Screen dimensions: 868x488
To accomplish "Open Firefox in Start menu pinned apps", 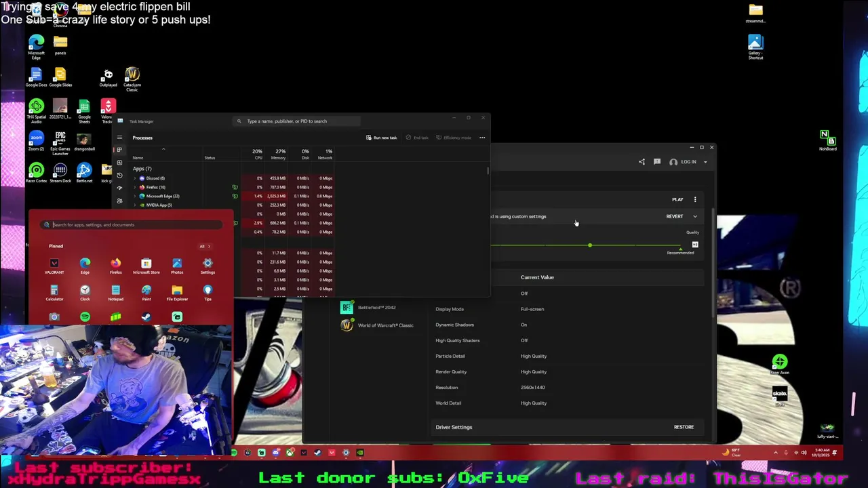I will [116, 266].
